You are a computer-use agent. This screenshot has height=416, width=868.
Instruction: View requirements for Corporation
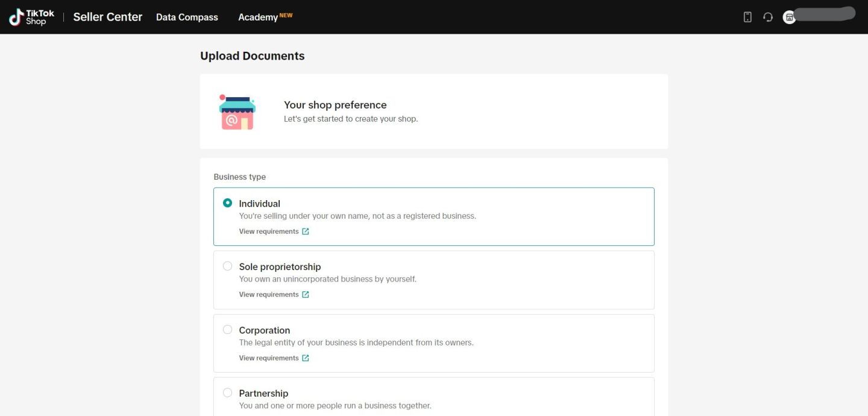click(269, 358)
